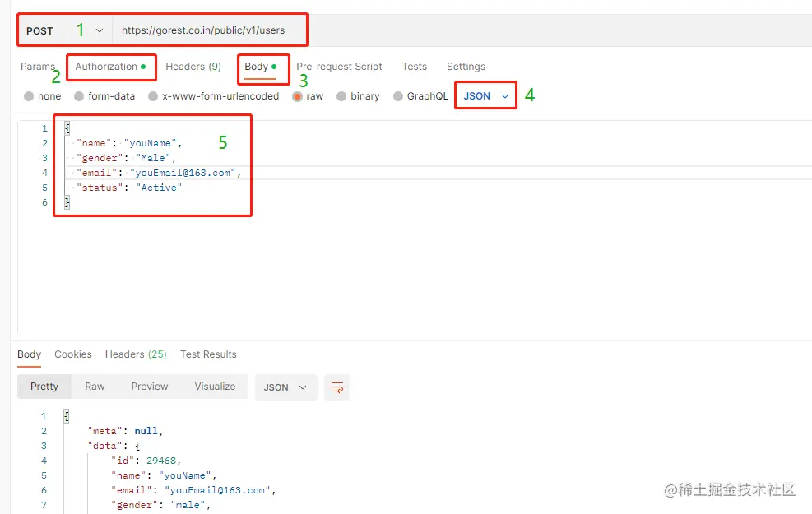
Task: Open request Settings tab
Action: tap(466, 67)
